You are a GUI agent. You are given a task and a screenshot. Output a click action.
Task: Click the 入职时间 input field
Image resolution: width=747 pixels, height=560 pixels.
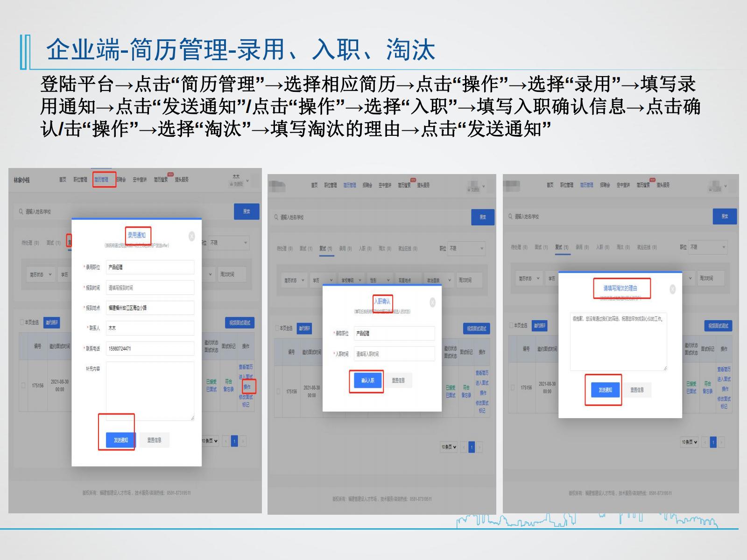click(394, 354)
